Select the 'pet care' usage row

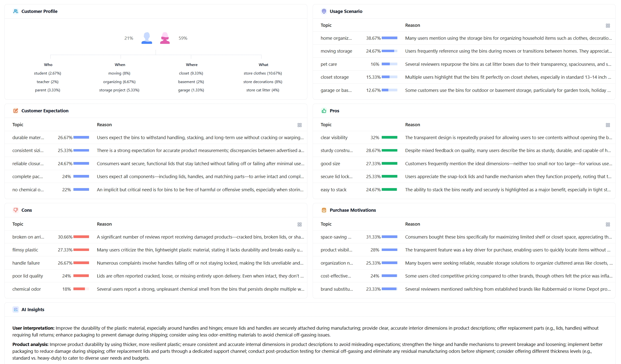coord(464,64)
